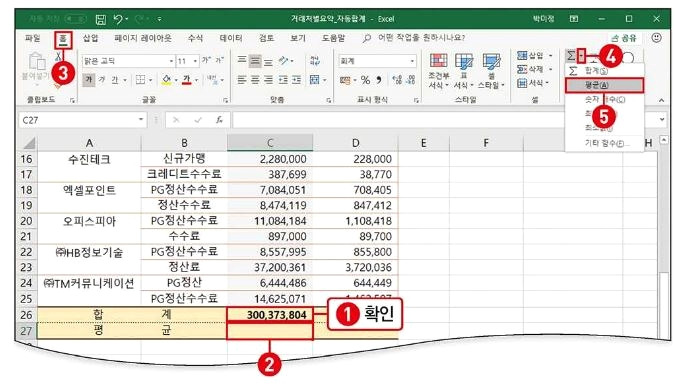Align text left
This screenshot has width=675, height=385.
[x=242, y=80]
